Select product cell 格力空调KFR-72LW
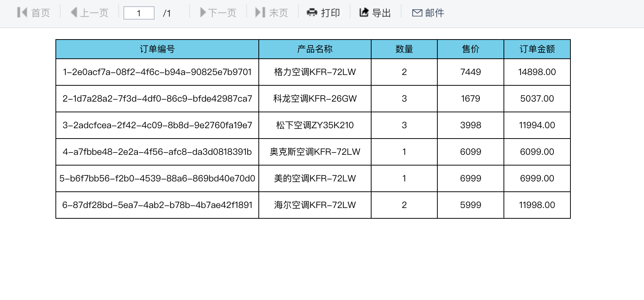The width and height of the screenshot is (644, 300). tap(315, 72)
